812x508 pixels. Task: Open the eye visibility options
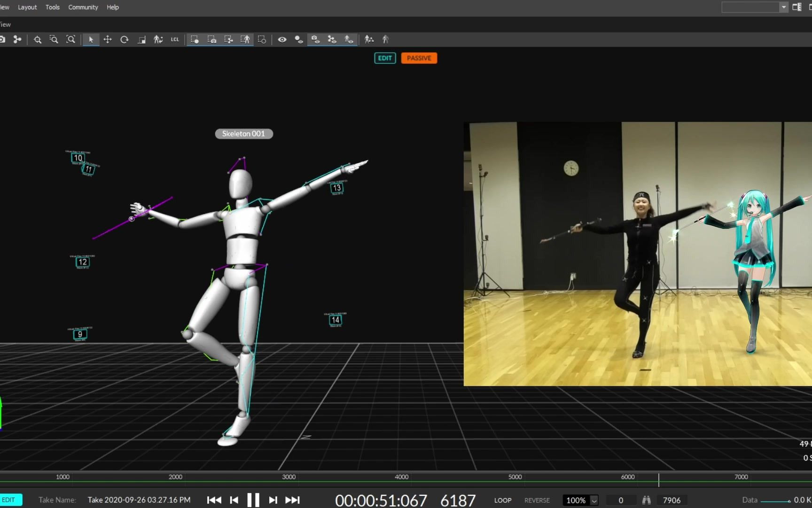[282, 40]
